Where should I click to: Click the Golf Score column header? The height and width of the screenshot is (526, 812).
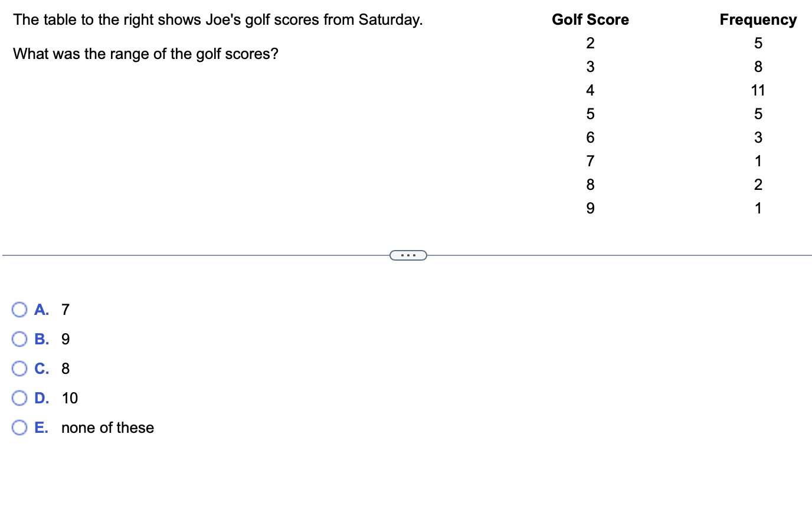click(590, 19)
